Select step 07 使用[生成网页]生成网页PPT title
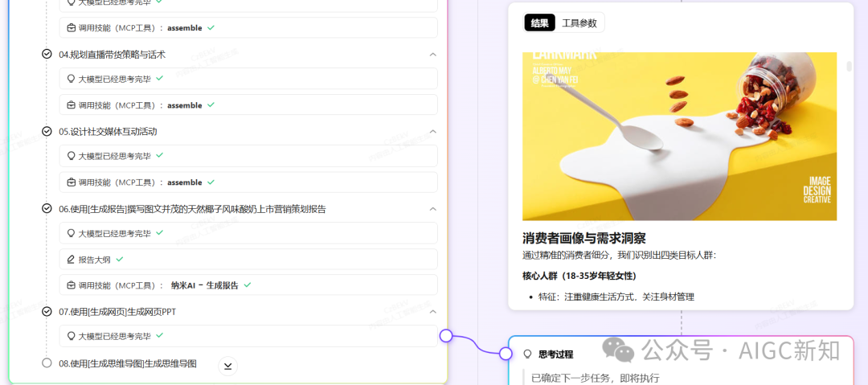The width and height of the screenshot is (868, 385). click(117, 312)
